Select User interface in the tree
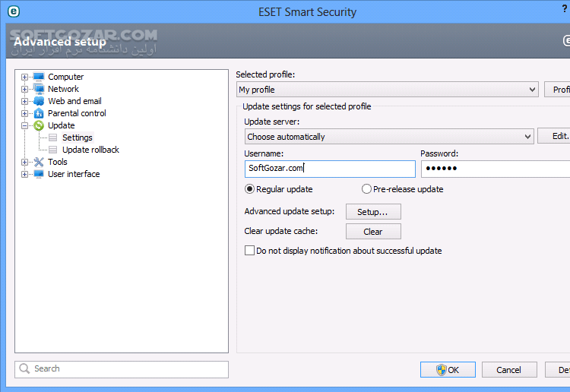The height and width of the screenshot is (392, 570). pos(74,174)
